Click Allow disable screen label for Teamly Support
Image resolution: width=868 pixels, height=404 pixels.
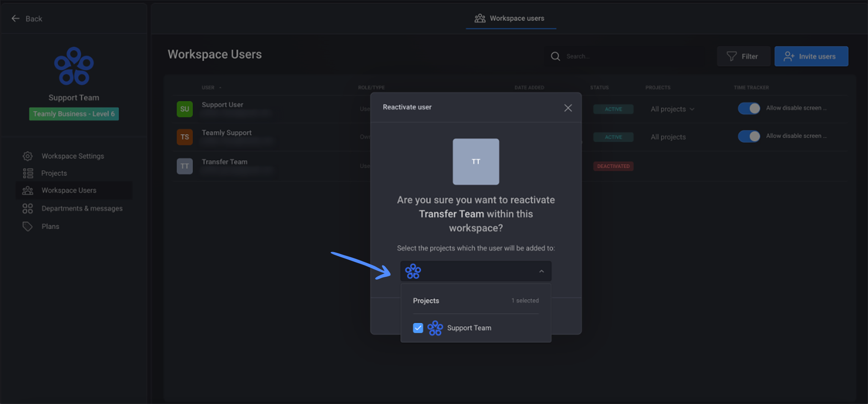click(796, 136)
